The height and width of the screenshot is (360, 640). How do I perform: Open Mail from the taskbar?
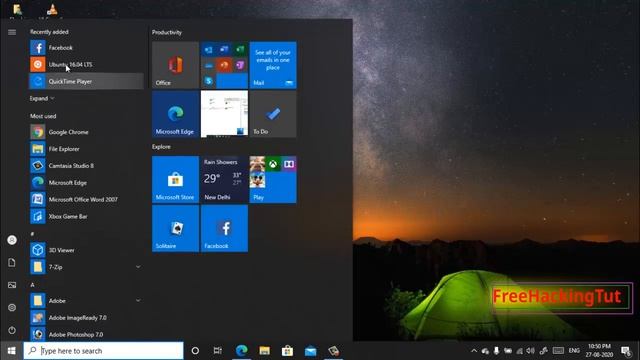pos(311,351)
